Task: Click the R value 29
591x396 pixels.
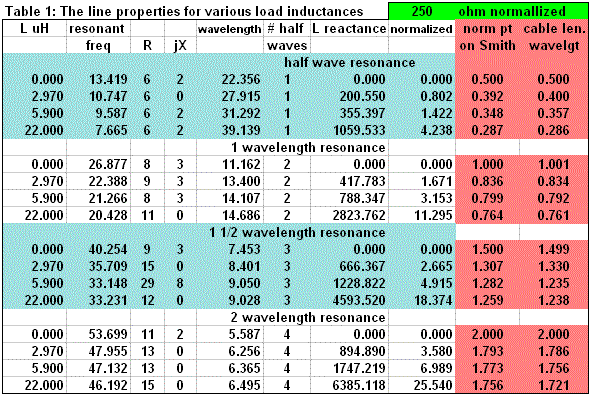Action: pyautogui.click(x=147, y=283)
